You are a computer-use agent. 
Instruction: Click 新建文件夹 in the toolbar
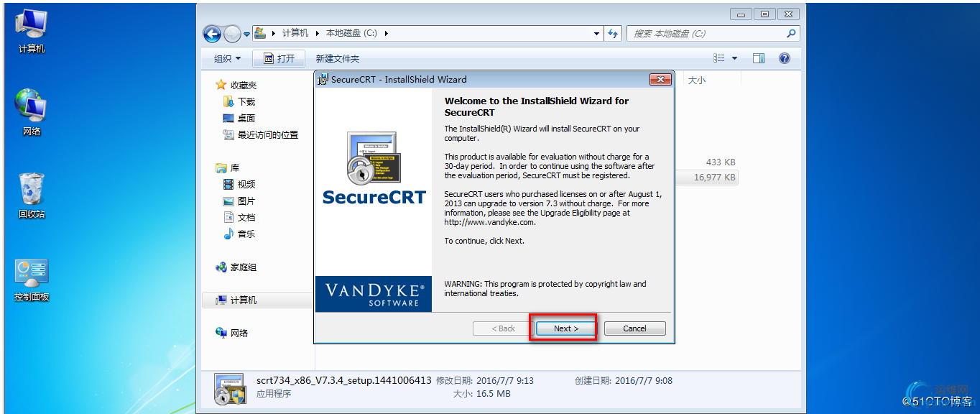point(337,59)
